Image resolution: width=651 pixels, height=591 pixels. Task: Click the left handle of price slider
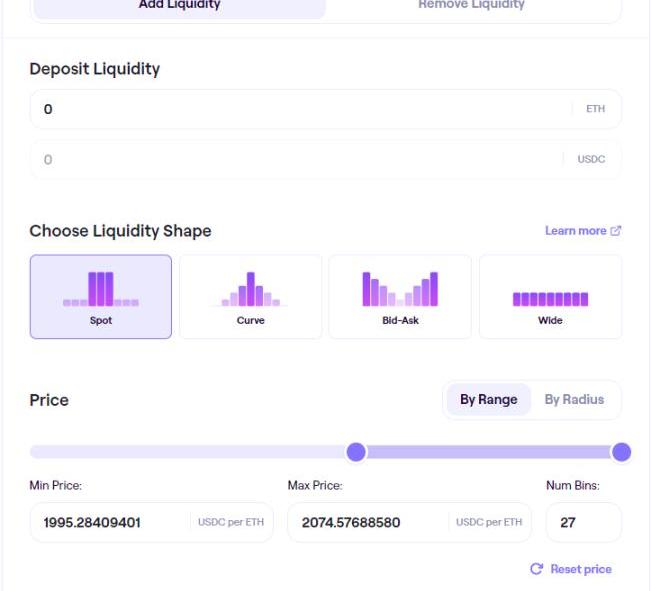coord(356,452)
